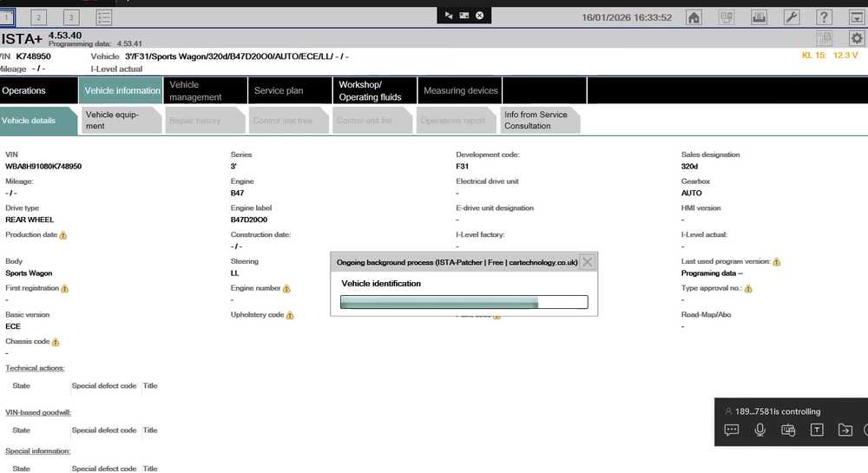Select the Vehicle equipment sub-tab

pos(121,121)
